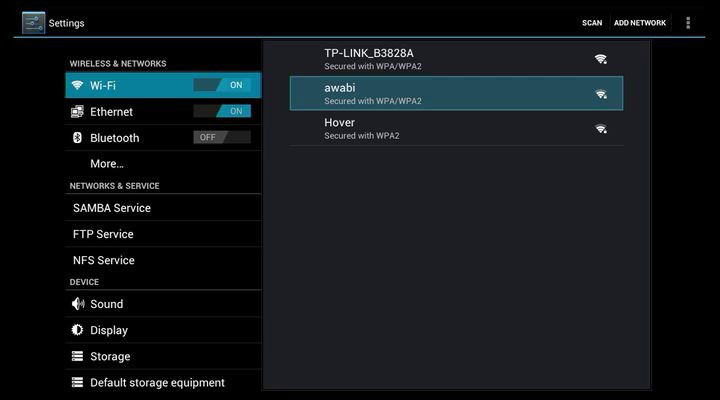Open the three-dot overflow menu
Screen dimensions: 720x400
[x=688, y=22]
